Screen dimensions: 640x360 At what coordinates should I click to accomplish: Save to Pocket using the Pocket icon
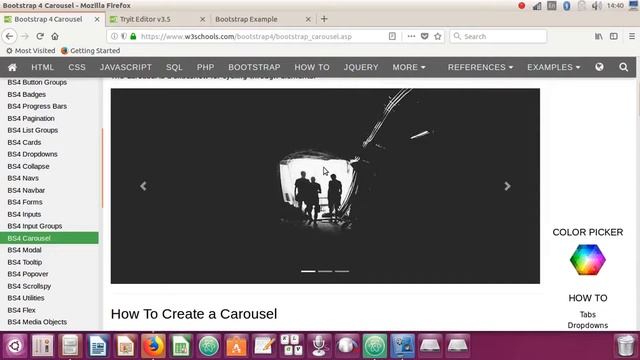click(x=424, y=36)
